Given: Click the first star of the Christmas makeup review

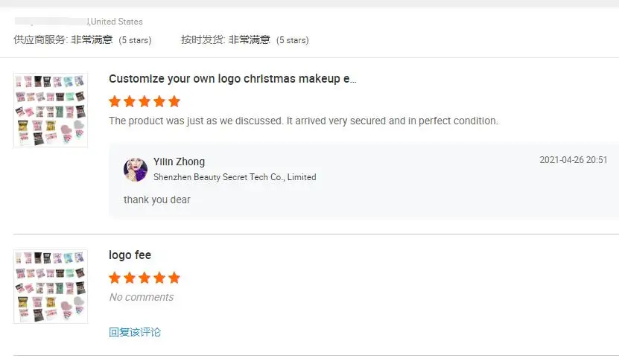Looking at the screenshot, I should tap(115, 101).
